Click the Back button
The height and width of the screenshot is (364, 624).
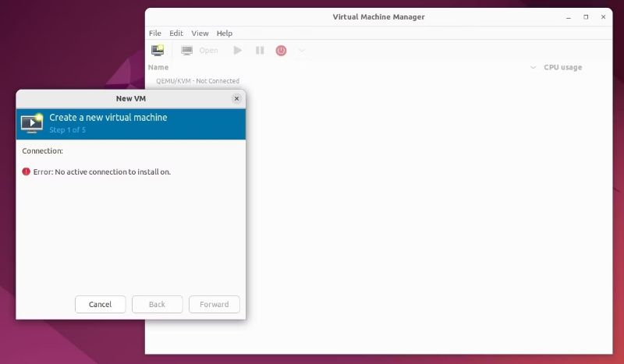(157, 304)
